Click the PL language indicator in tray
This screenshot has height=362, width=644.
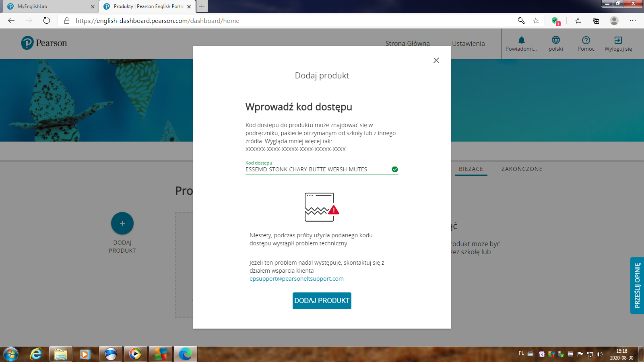[521, 354]
